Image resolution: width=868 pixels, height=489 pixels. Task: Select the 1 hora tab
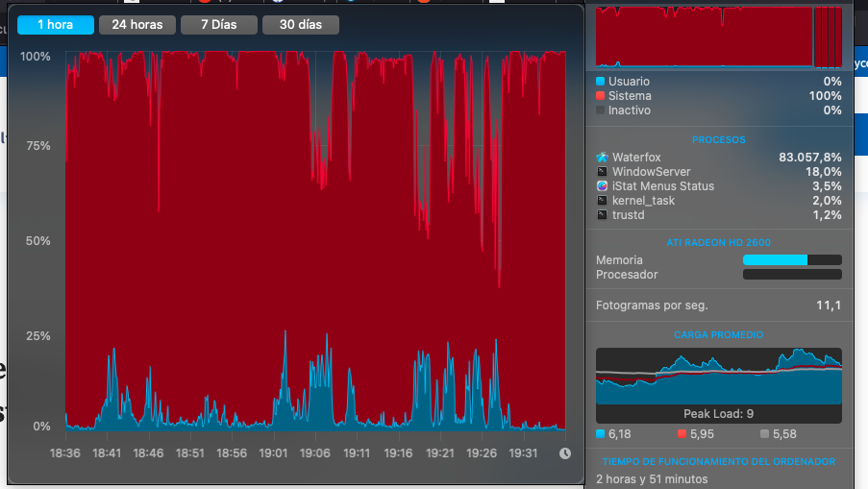[x=56, y=25]
